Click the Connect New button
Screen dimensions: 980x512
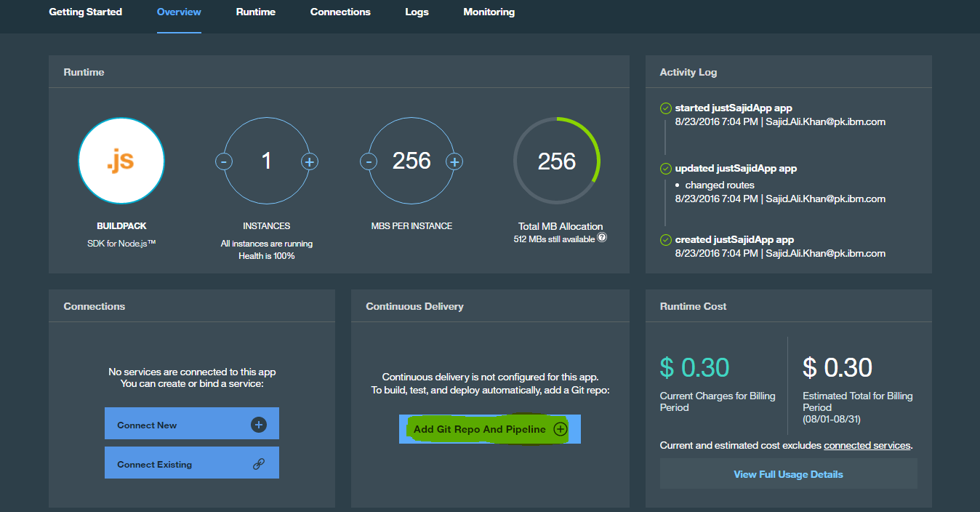click(192, 423)
